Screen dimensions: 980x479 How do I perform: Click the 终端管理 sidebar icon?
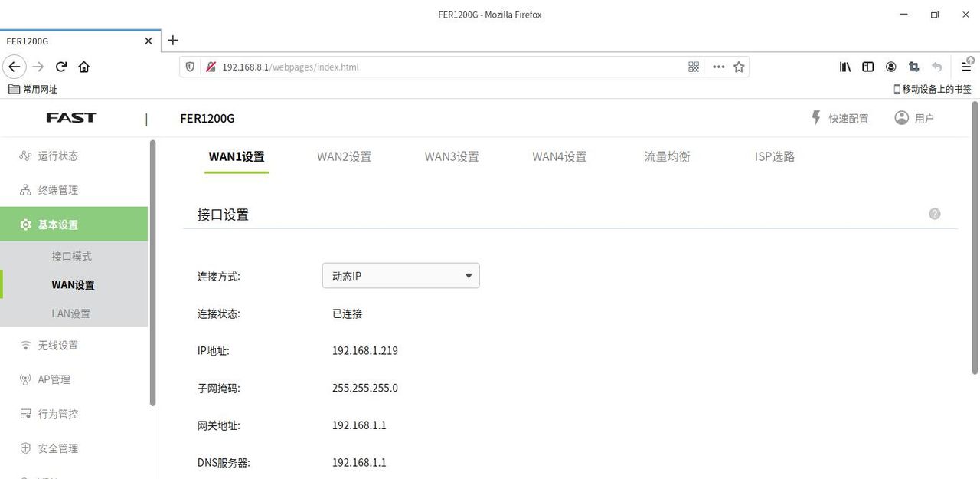click(x=25, y=190)
